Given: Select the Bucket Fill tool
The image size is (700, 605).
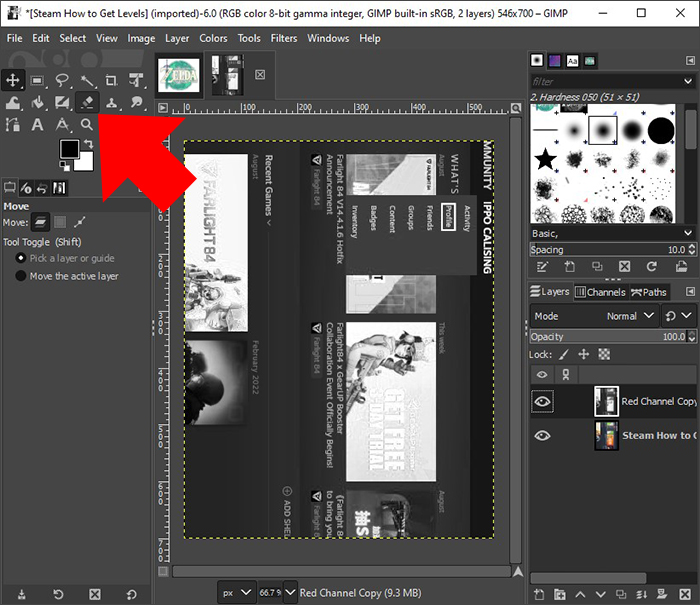Looking at the screenshot, I should pos(37,102).
